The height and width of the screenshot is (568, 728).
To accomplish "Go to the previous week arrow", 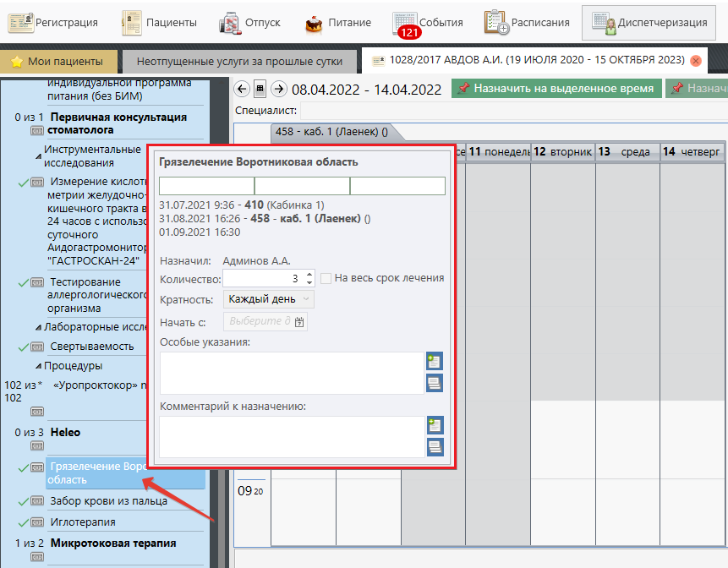I will click(241, 89).
